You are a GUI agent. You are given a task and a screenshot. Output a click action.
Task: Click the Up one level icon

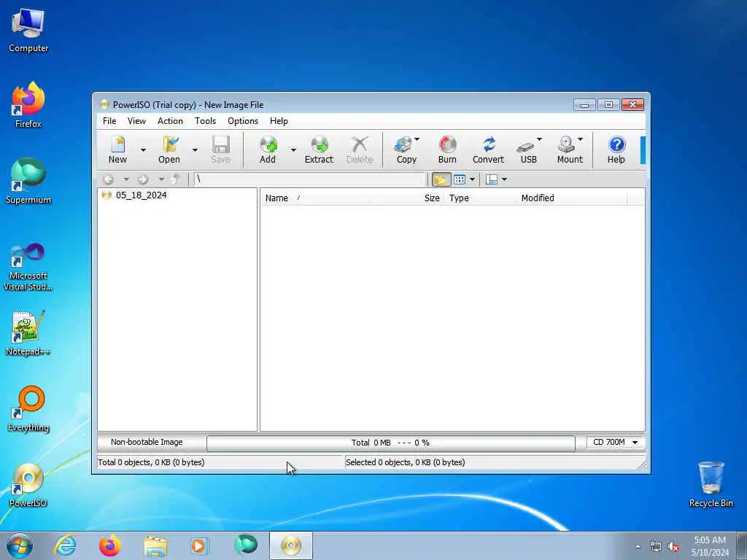pos(176,179)
